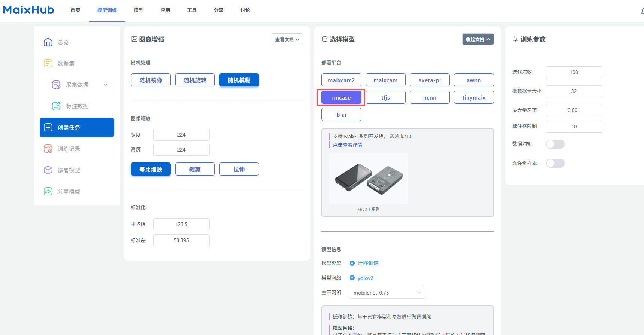The image size is (644, 335).
Task: Open the 模型 tab in top navigation
Action: click(138, 10)
